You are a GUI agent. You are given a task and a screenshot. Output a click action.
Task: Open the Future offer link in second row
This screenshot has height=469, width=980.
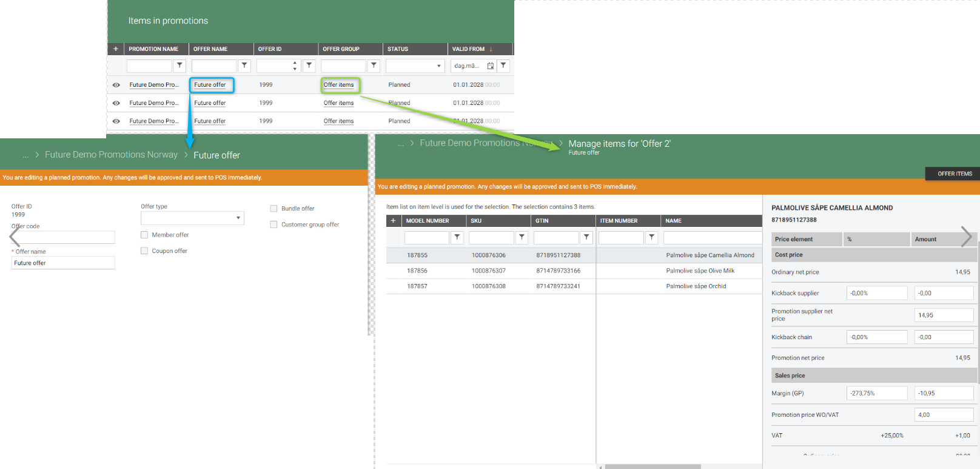[210, 103]
